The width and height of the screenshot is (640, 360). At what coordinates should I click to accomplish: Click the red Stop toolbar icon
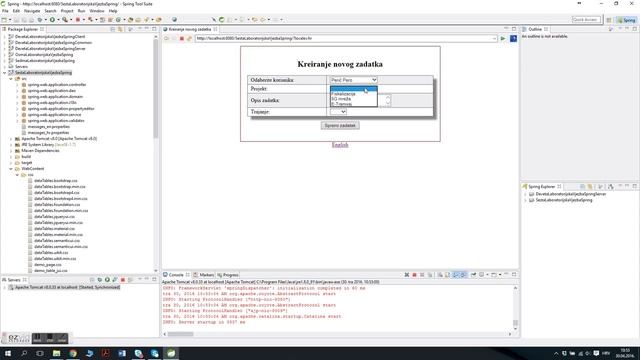pyautogui.click(x=78, y=20)
